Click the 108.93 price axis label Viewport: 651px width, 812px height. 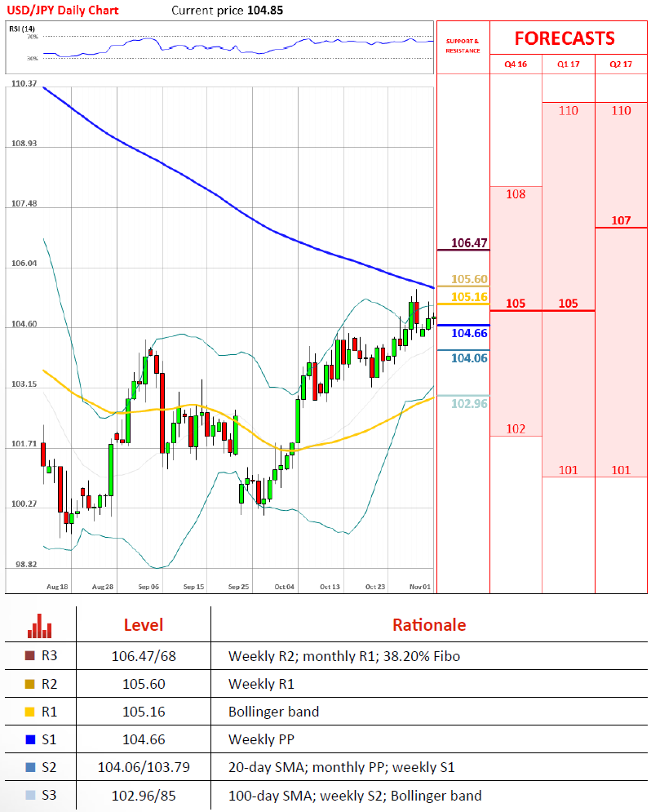click(24, 144)
